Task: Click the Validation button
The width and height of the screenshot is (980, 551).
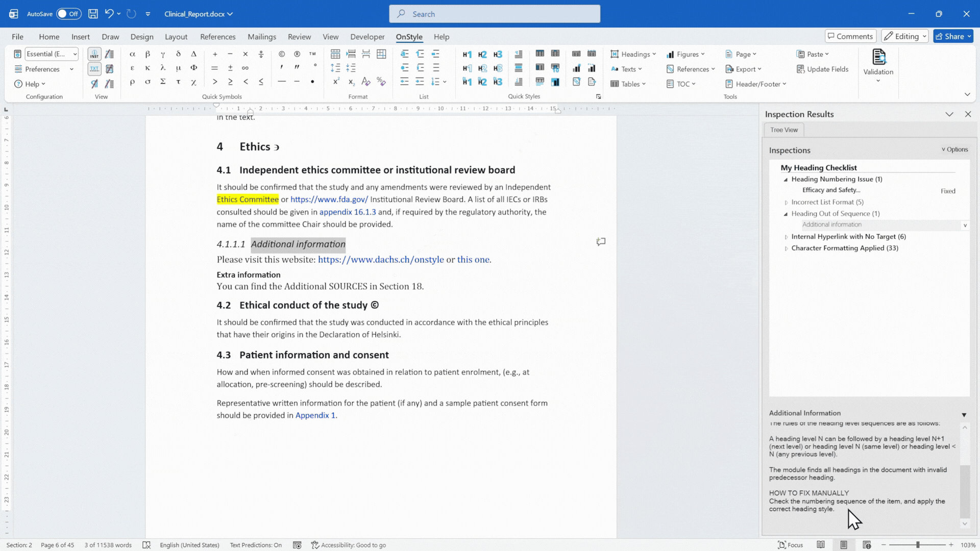Action: [878, 66]
